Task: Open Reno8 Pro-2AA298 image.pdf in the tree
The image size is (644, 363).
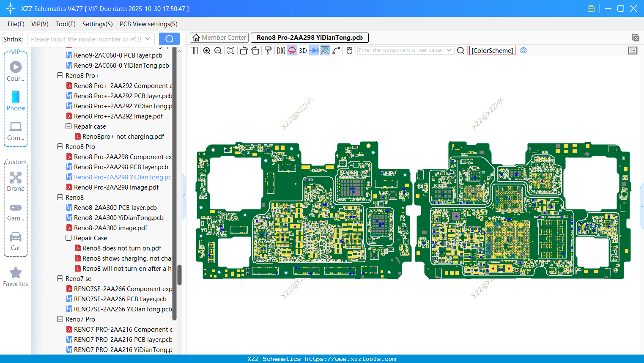Action: tap(116, 187)
